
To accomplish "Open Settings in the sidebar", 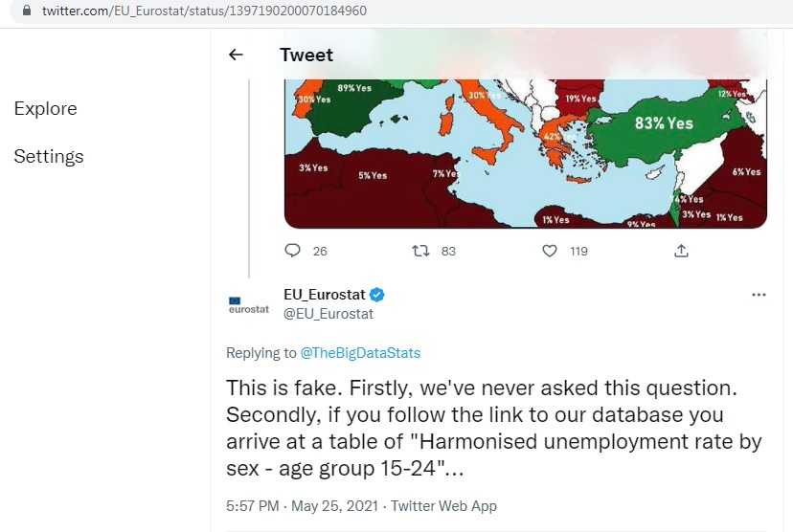I will [x=49, y=156].
